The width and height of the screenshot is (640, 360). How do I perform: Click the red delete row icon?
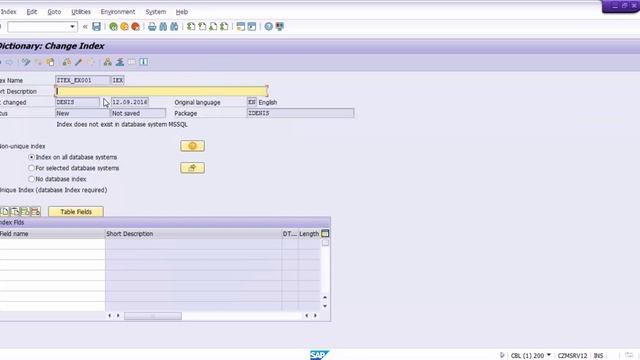36,212
